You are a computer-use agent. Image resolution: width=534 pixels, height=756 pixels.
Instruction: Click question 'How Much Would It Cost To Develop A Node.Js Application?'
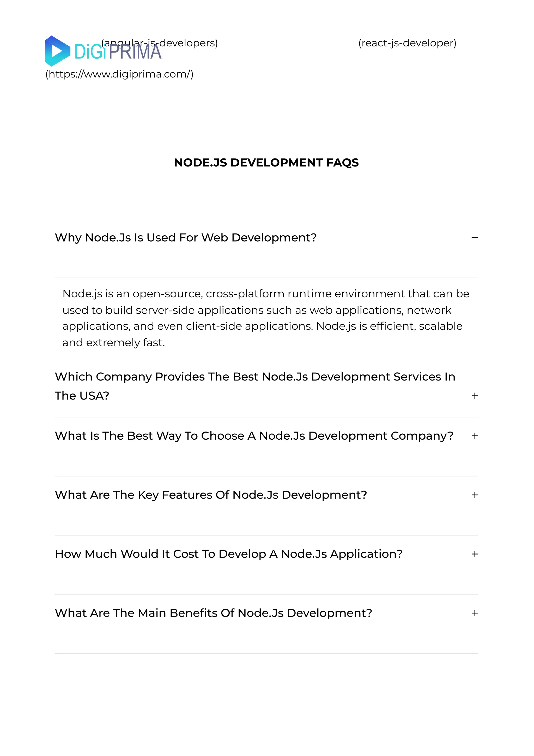pyautogui.click(x=229, y=554)
